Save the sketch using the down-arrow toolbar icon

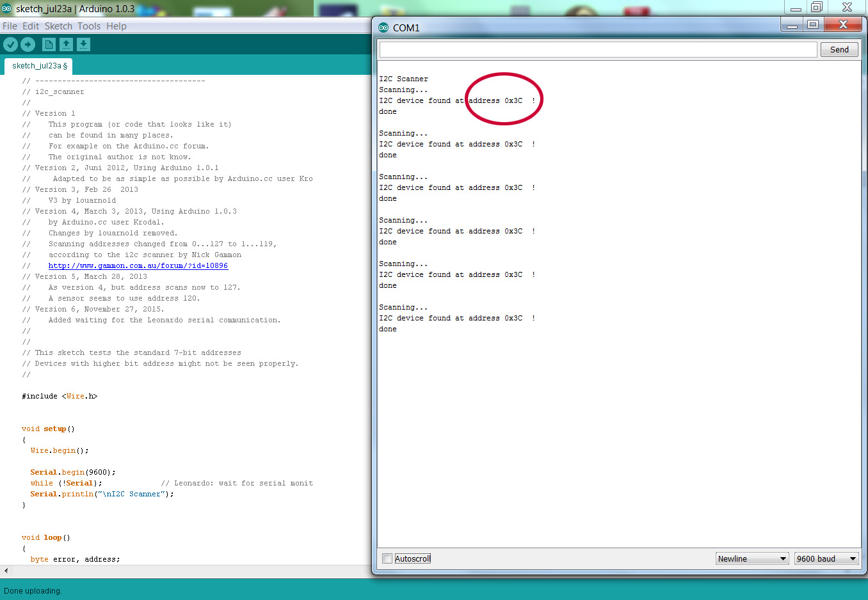(84, 45)
